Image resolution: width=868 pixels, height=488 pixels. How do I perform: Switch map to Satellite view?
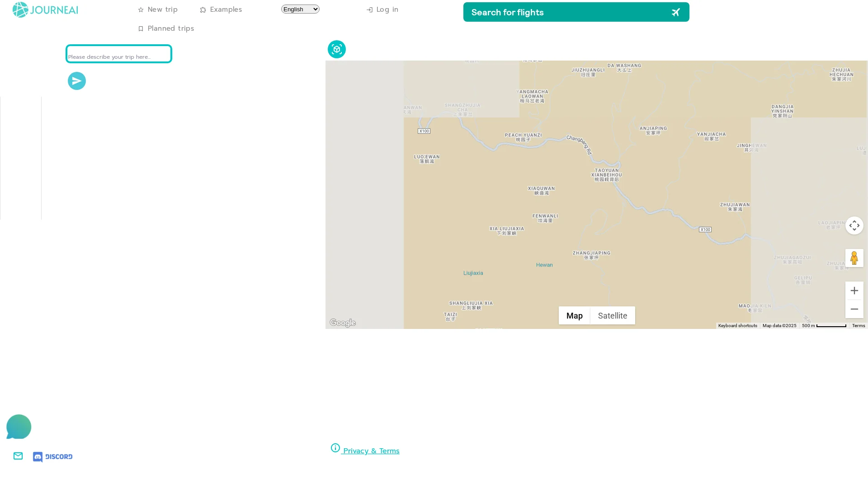pyautogui.click(x=612, y=315)
